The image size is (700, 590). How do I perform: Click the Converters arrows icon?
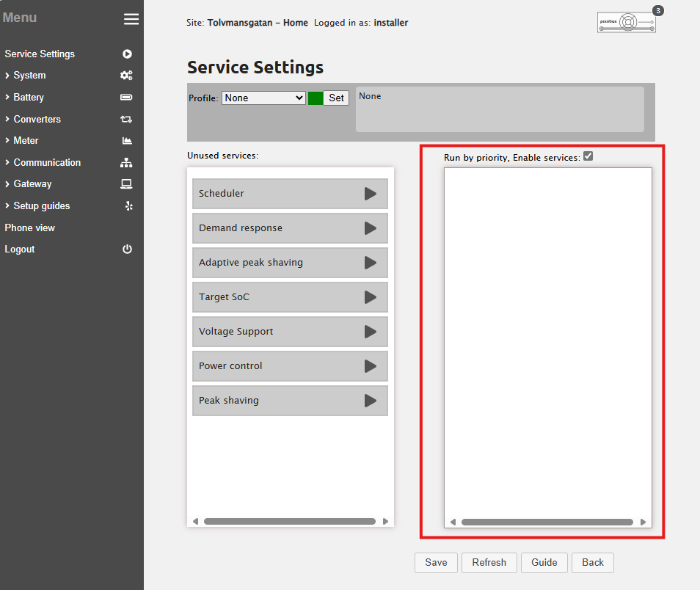[126, 119]
